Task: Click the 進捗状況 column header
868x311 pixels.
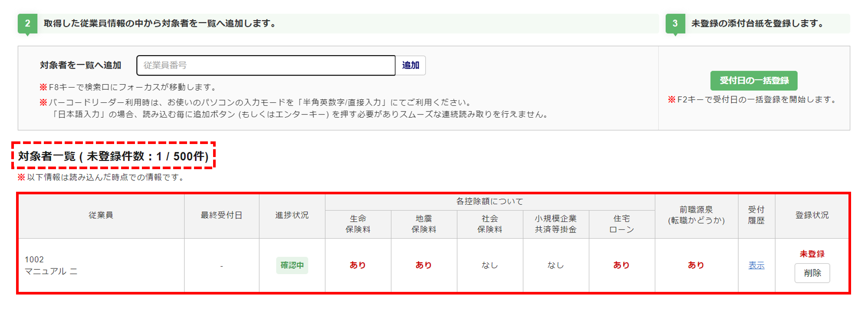Action: (292, 216)
